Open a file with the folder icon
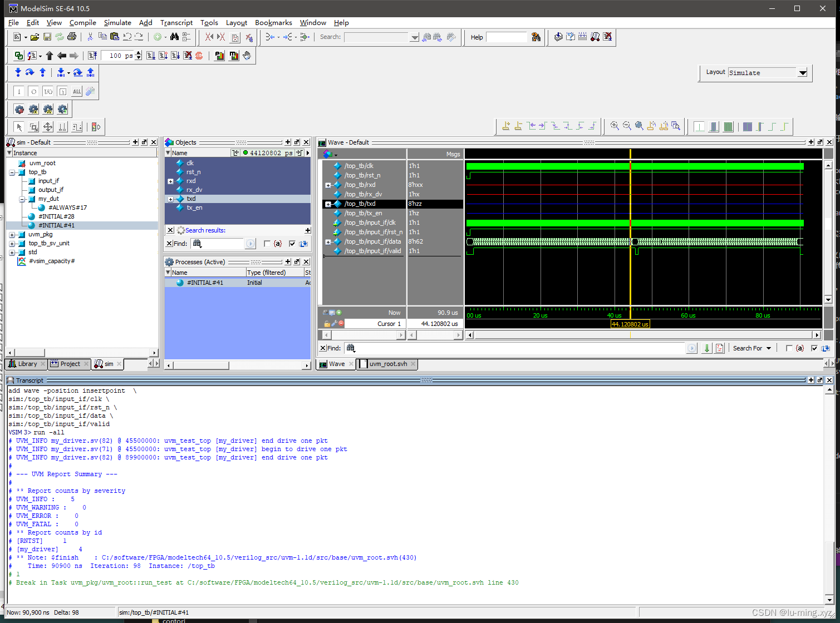Viewport: 840px width, 623px height. (x=35, y=37)
